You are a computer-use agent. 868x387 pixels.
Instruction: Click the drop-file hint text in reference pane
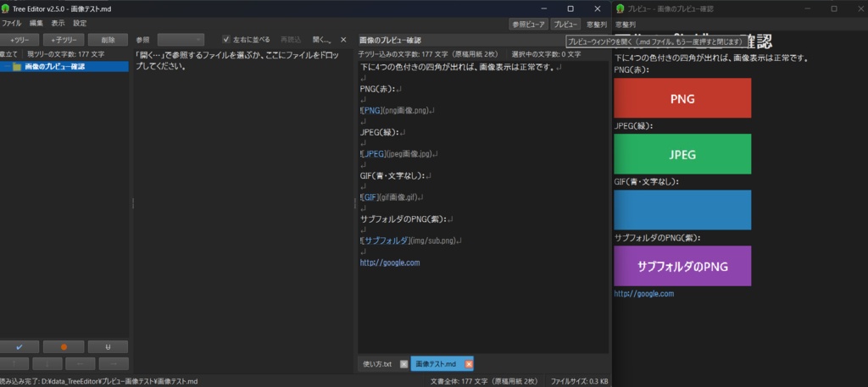tap(236, 61)
